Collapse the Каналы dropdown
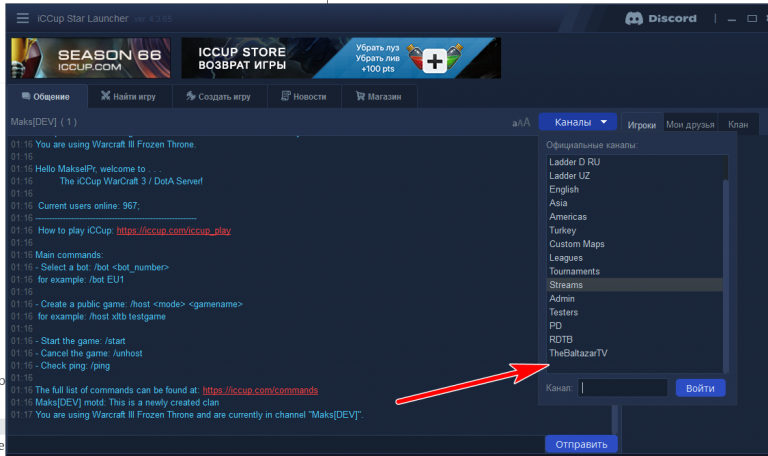Screen dimensions: 768x456 (x=580, y=122)
